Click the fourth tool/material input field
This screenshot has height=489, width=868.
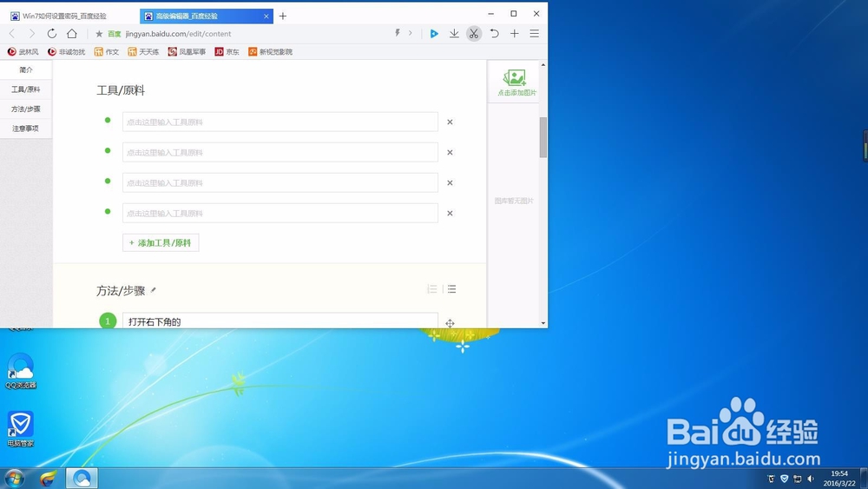pyautogui.click(x=280, y=213)
